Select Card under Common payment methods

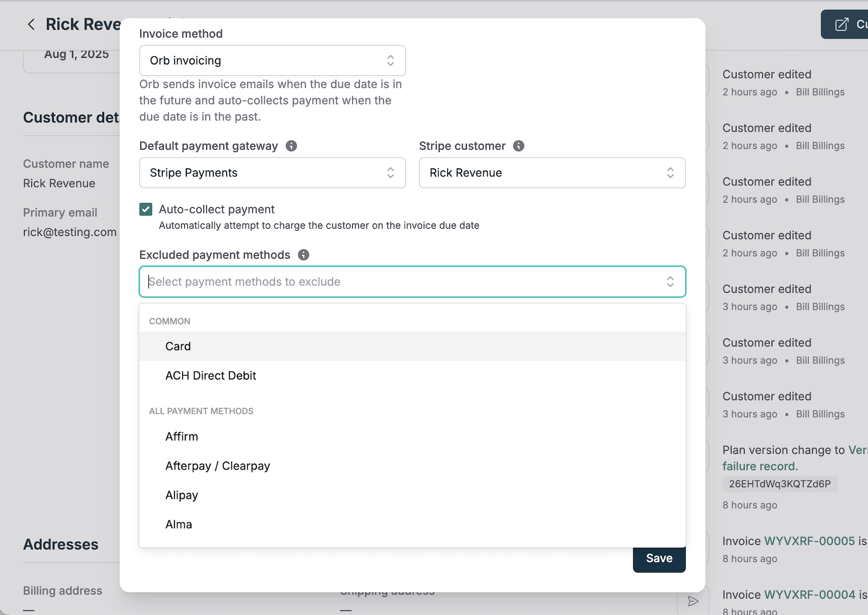click(x=178, y=346)
